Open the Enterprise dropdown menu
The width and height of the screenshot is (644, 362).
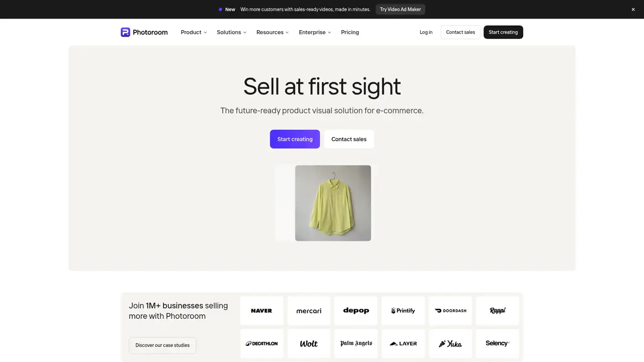[x=315, y=32]
